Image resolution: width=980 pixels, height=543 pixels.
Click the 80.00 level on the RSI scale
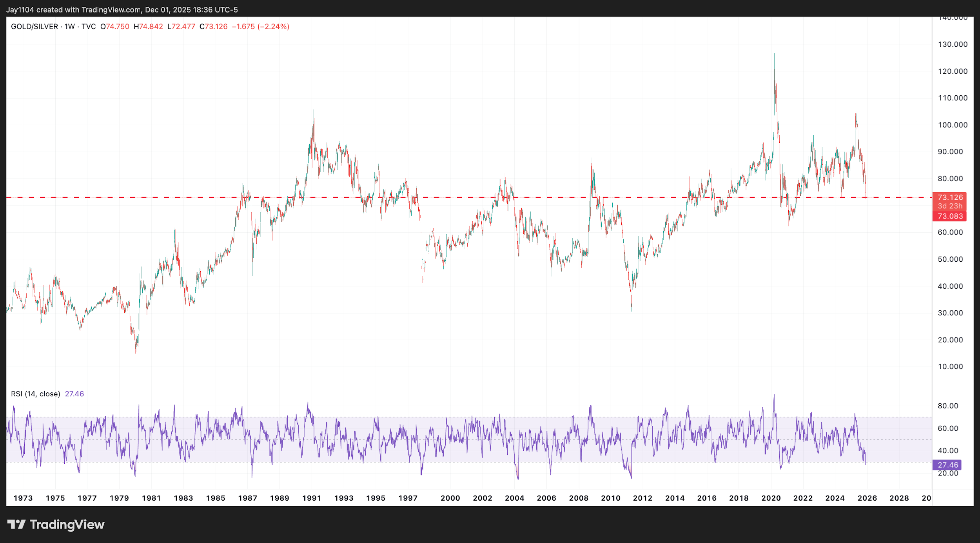(x=947, y=406)
